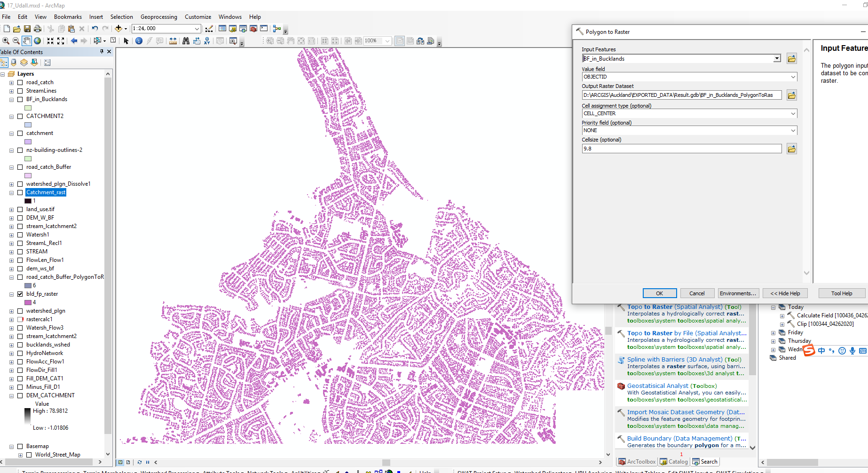This screenshot has width=868, height=473.
Task: Check the Catchment_rast layer box
Action: coord(20,192)
